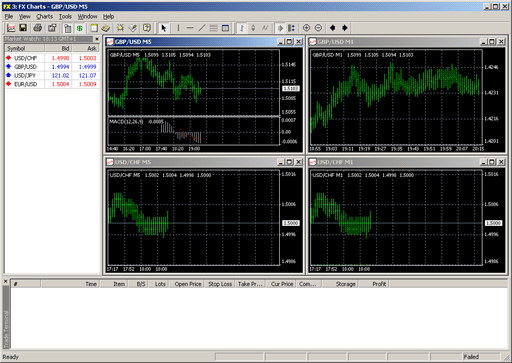Switch to line chart mode
Viewport: 512px width, 363px height.
click(x=265, y=28)
